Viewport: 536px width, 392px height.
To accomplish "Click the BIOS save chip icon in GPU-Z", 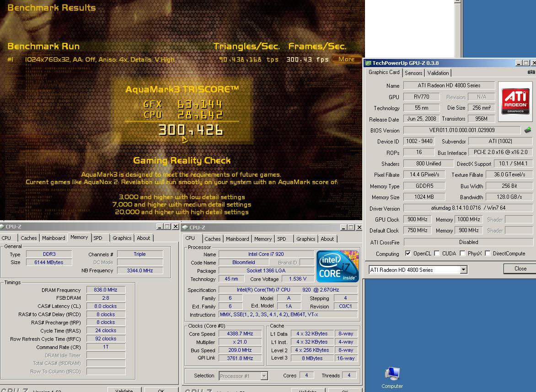I will [528, 130].
